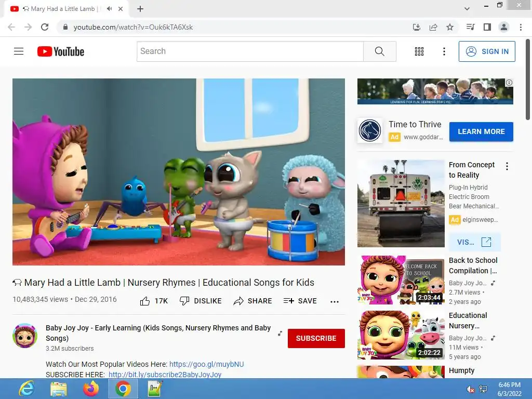Click the LEARN MORE ad button
The image size is (532, 399).
point(481,131)
